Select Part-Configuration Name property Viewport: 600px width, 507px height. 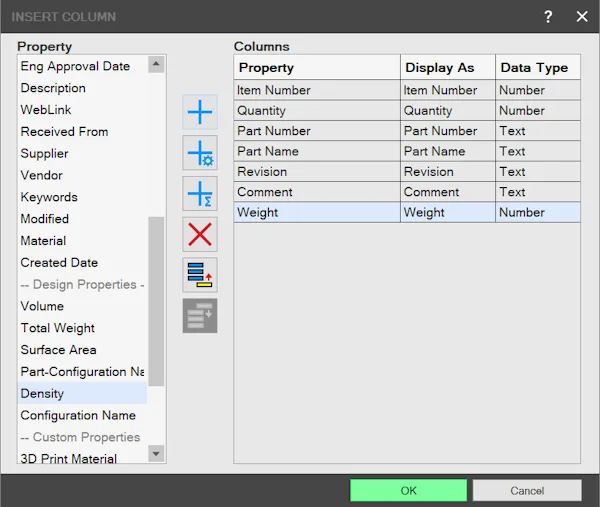tap(82, 372)
